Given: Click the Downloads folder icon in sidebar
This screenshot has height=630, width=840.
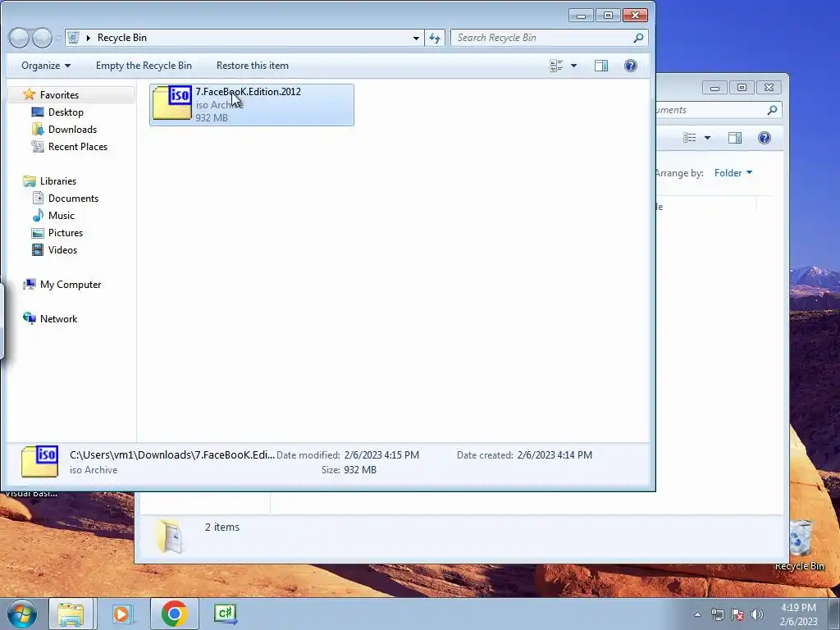Looking at the screenshot, I should pyautogui.click(x=38, y=129).
